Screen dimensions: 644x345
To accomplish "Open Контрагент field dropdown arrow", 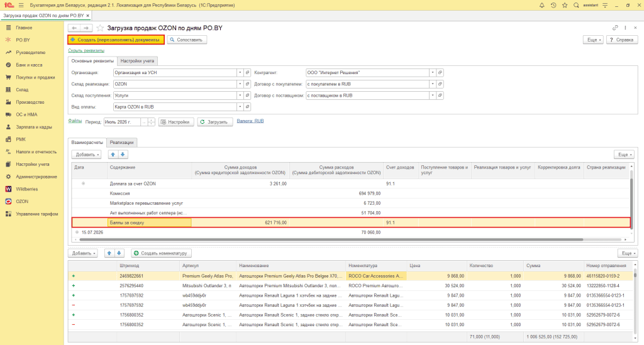I will click(433, 73).
